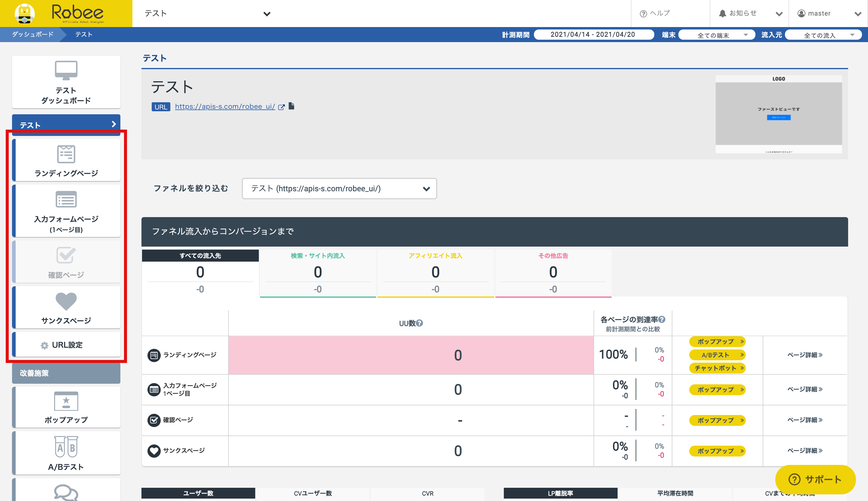The height and width of the screenshot is (501, 868).
Task: Select the ランディングページ sidebar icon
Action: [x=66, y=154]
